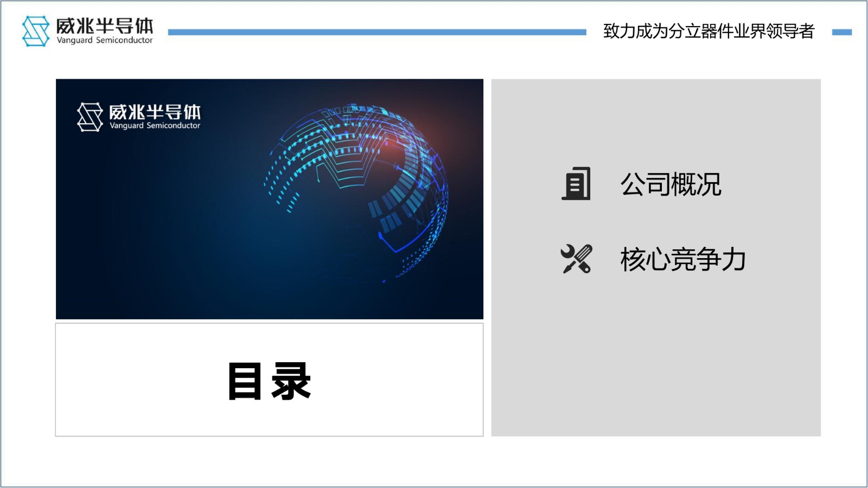Screen dimensions: 868x488
Task: Click the white 威兆半导体 text on banner
Action: tap(155, 112)
